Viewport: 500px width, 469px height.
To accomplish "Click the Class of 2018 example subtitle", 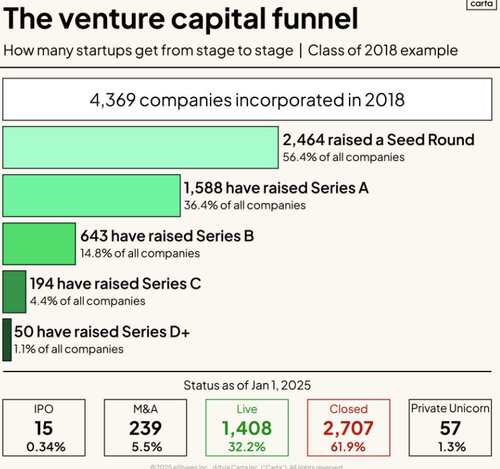I will coord(383,51).
